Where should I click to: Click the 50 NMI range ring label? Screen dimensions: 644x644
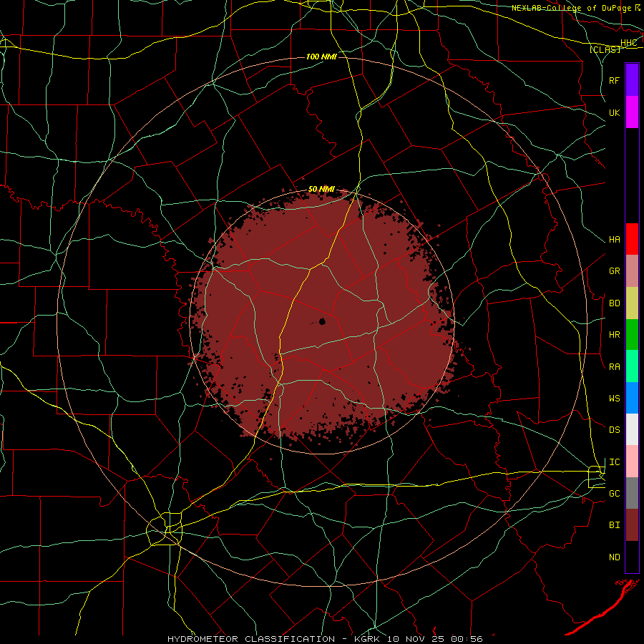tap(321, 189)
